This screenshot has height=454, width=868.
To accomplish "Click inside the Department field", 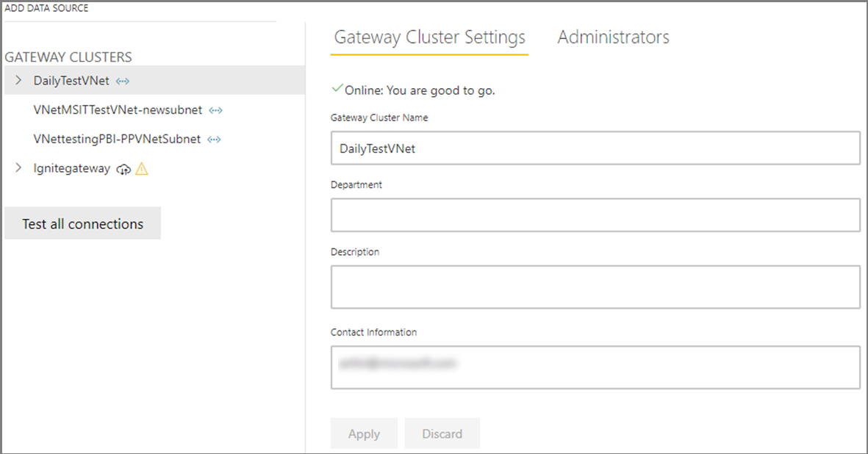I will [595, 215].
